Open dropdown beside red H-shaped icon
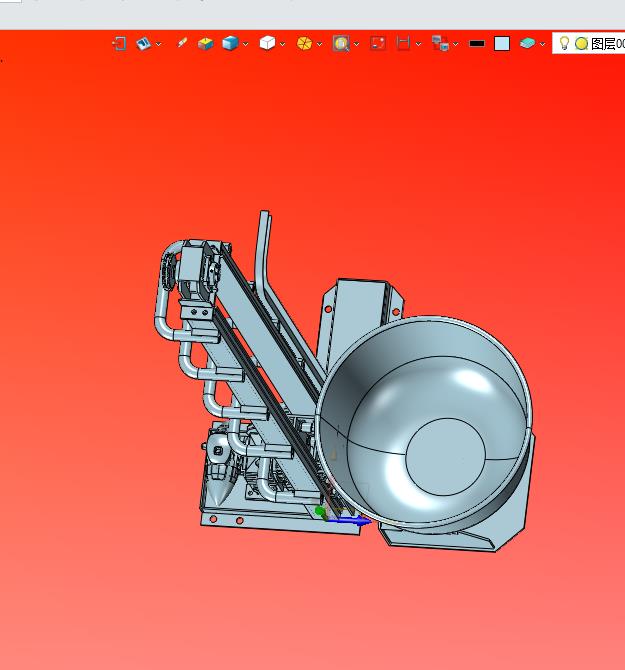 tap(418, 44)
